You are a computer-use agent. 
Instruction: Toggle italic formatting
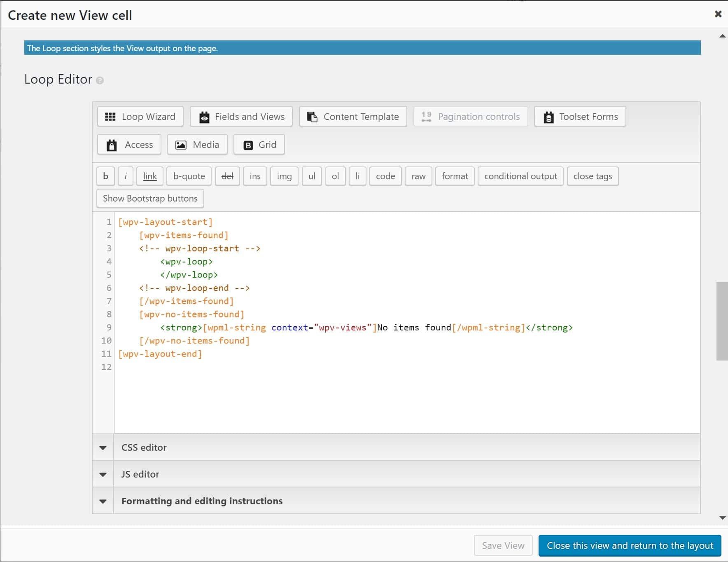pos(126,176)
